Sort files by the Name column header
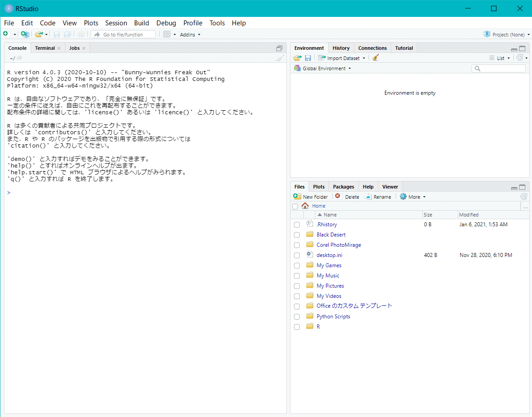532x417 pixels. click(x=368, y=215)
